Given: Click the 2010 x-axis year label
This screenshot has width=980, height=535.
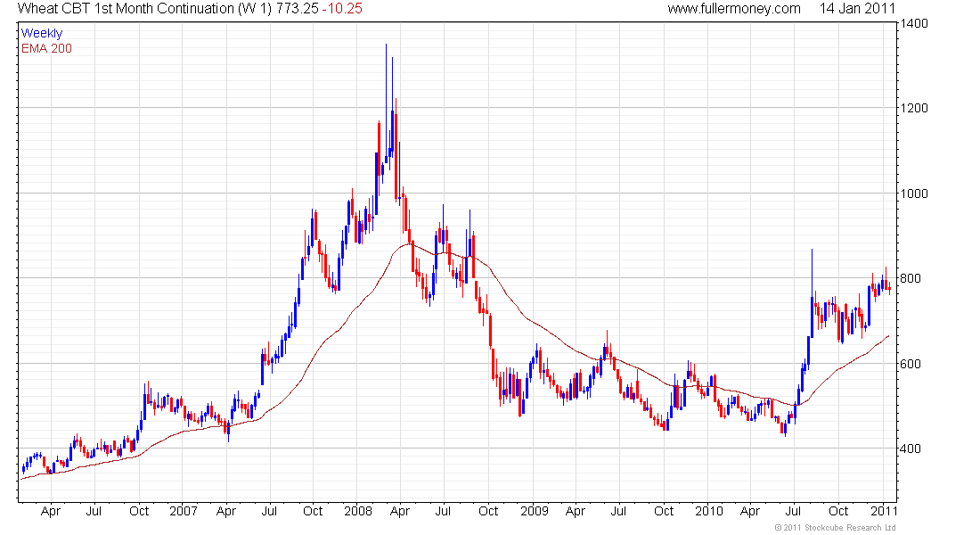Looking at the screenshot, I should (x=709, y=511).
